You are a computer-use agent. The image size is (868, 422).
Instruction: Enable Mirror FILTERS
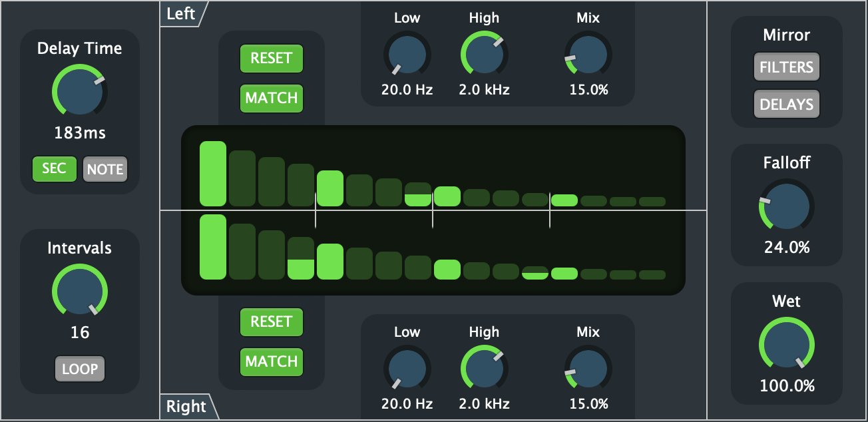(787, 67)
